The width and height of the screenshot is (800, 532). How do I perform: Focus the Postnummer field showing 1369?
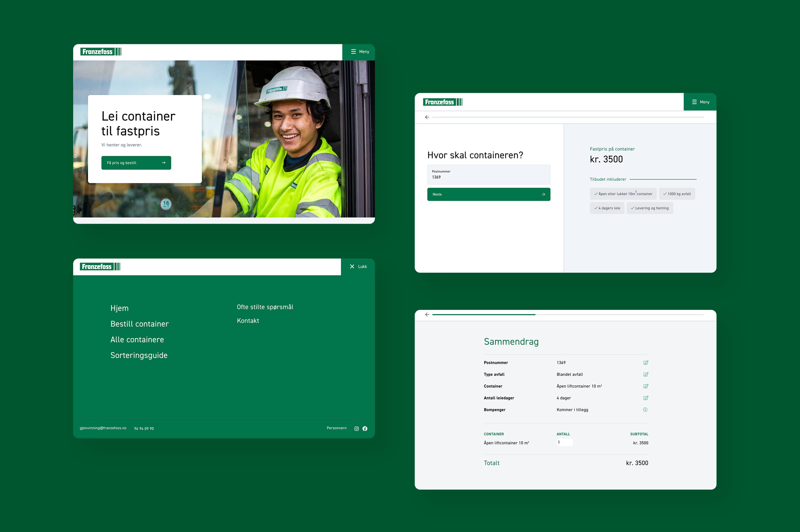[489, 174]
